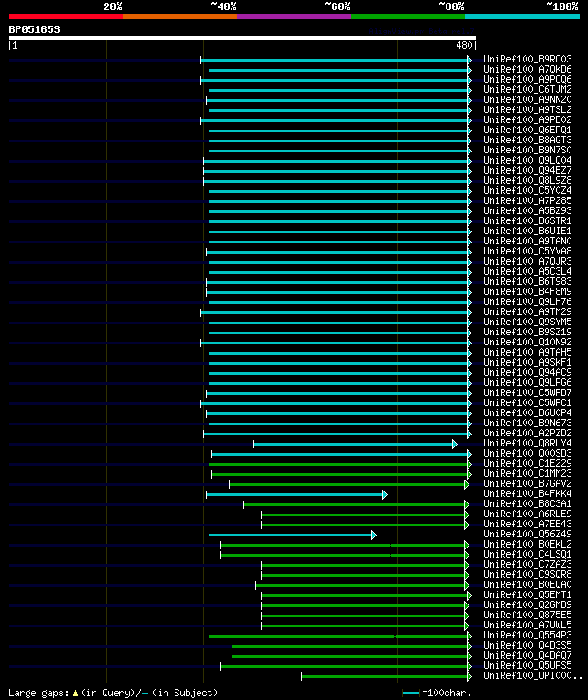Click the label UniRef100_Q5EMT1

click(527, 594)
